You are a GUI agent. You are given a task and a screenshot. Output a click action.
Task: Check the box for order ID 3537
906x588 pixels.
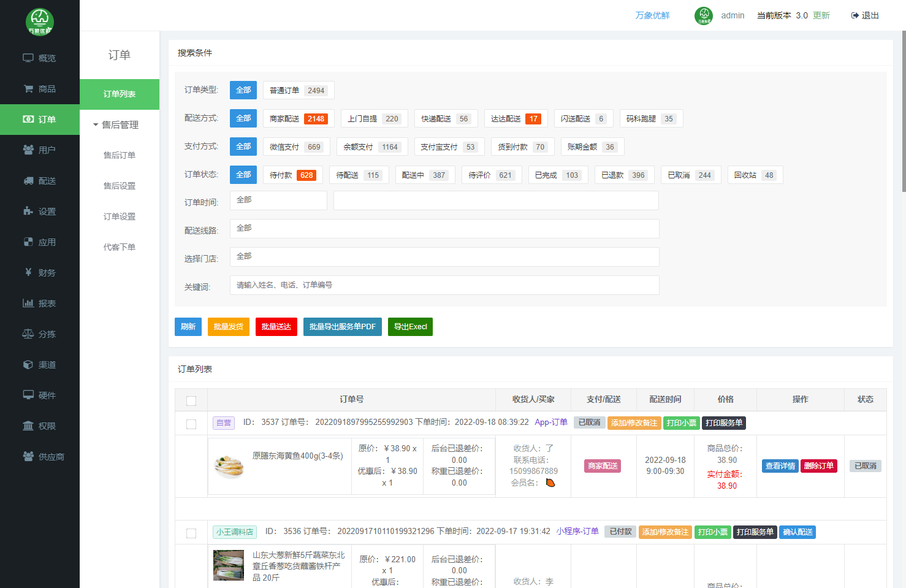[191, 424]
